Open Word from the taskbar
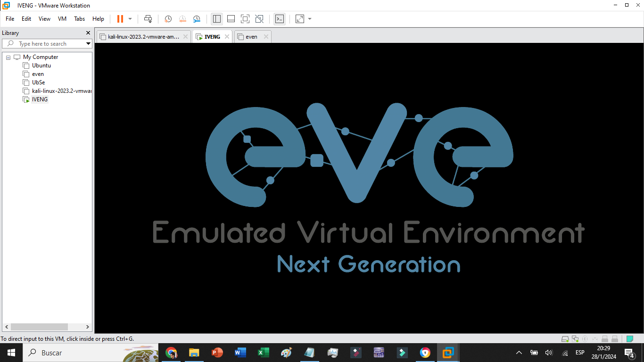 pos(240,353)
